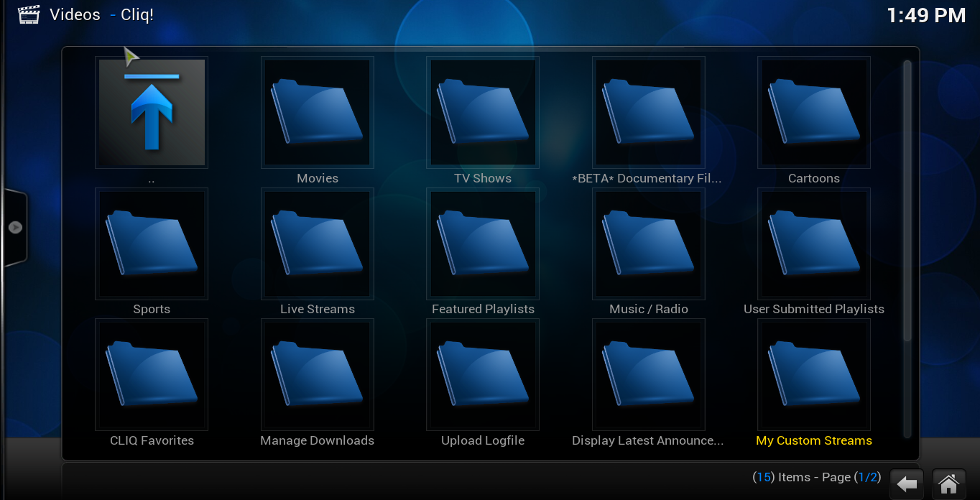Open the Live Streams folder

point(317,244)
